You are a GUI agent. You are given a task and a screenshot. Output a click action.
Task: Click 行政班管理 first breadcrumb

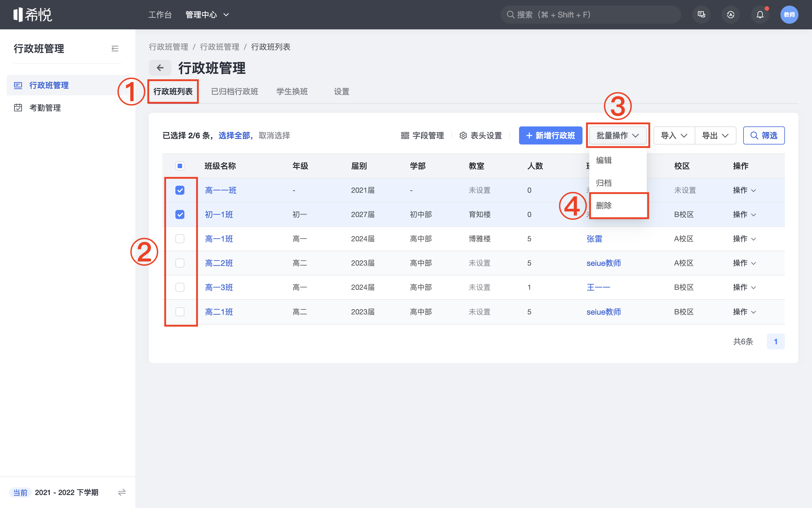point(168,47)
